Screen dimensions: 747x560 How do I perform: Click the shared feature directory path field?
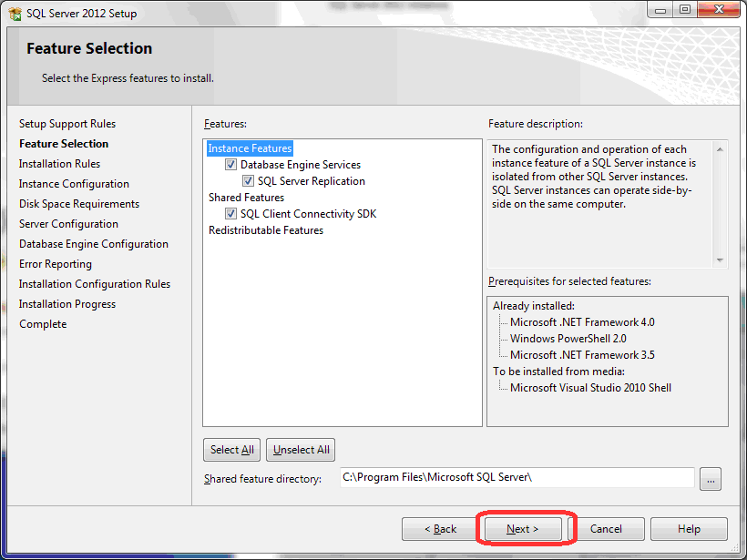coord(517,477)
